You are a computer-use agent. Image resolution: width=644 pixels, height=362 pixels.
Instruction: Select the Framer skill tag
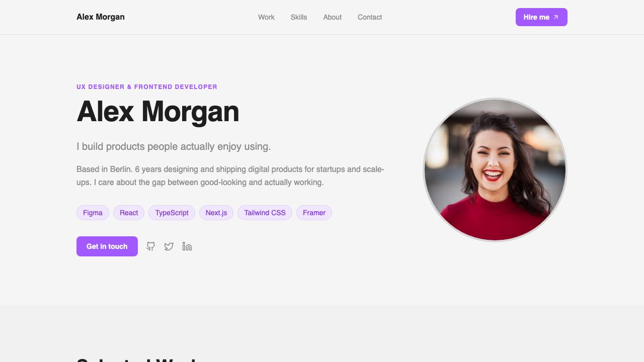click(314, 213)
